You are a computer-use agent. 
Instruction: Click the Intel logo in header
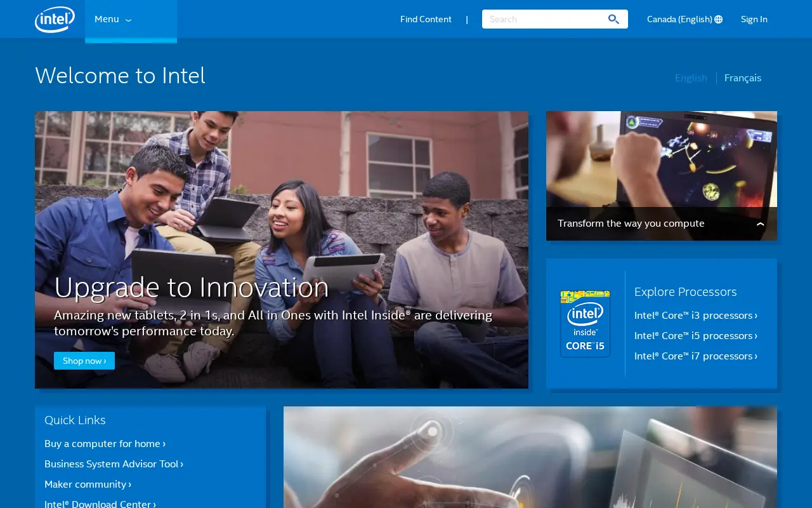(x=55, y=19)
